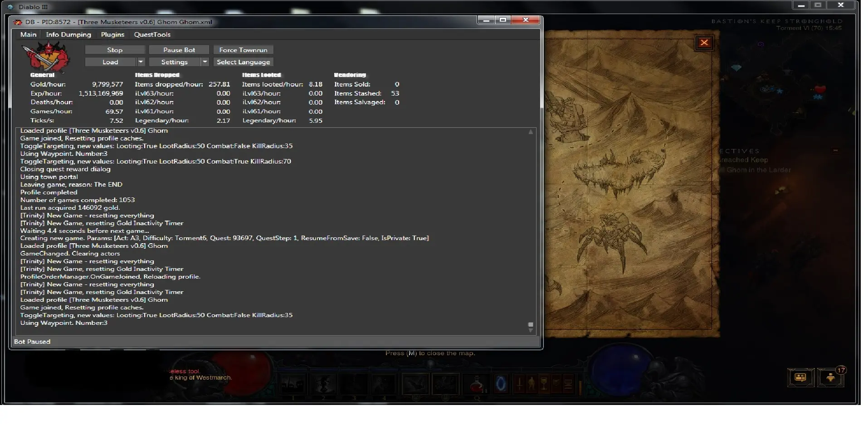Viewport: 868px width, 424px height.
Task: Open the Settings button dropdown arrow
Action: tap(205, 62)
